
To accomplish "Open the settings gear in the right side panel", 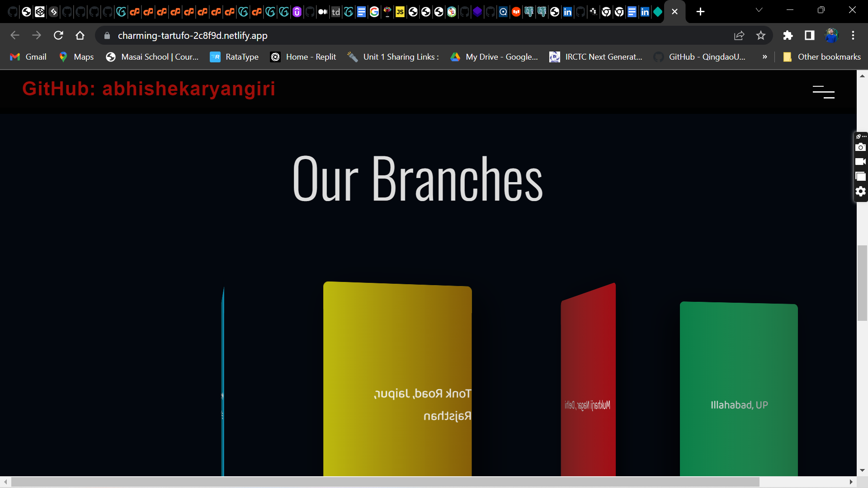I will pyautogui.click(x=861, y=192).
